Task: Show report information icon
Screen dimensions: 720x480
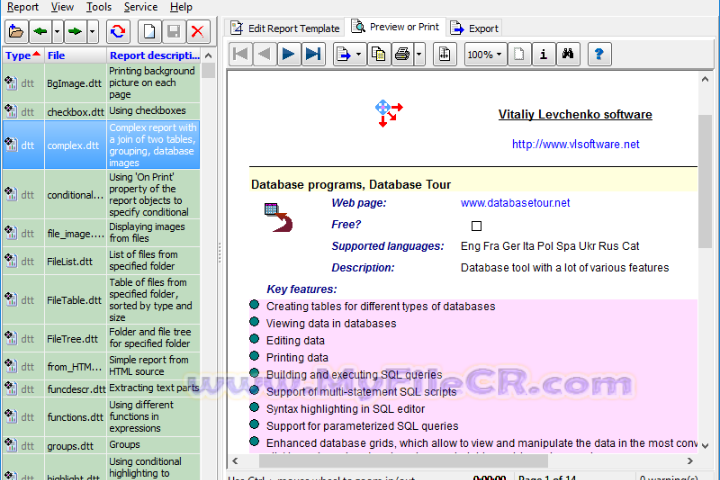Action: pyautogui.click(x=544, y=54)
